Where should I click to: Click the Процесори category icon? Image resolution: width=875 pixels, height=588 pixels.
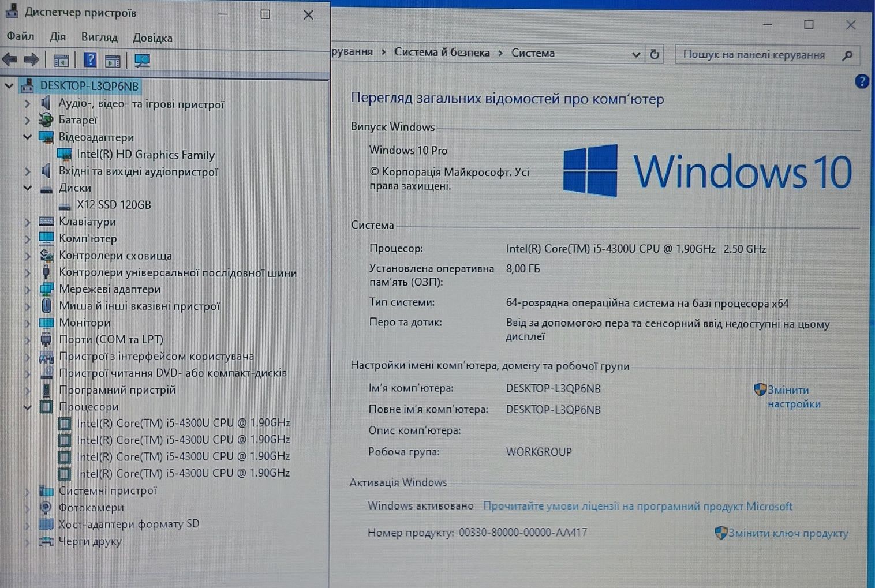point(46,407)
